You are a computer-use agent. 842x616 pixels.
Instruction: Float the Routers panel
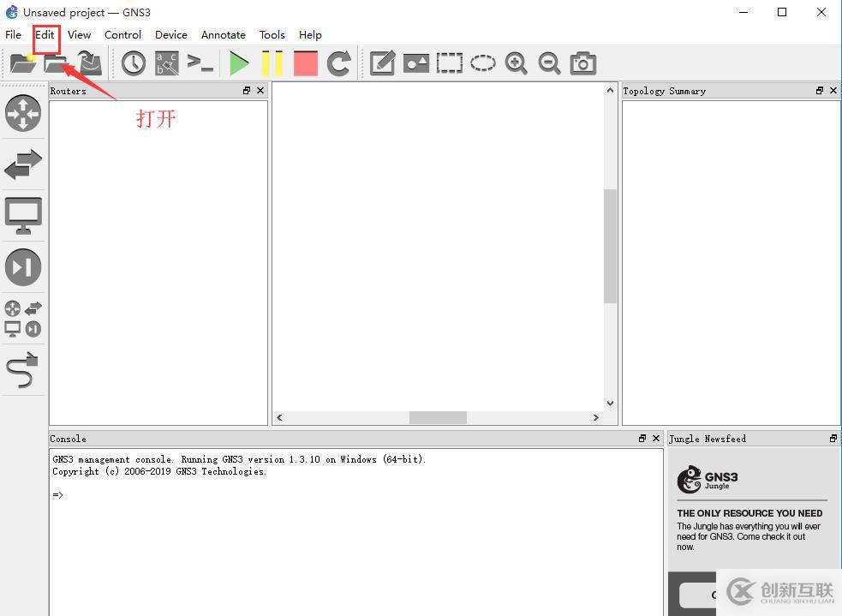coord(247,91)
